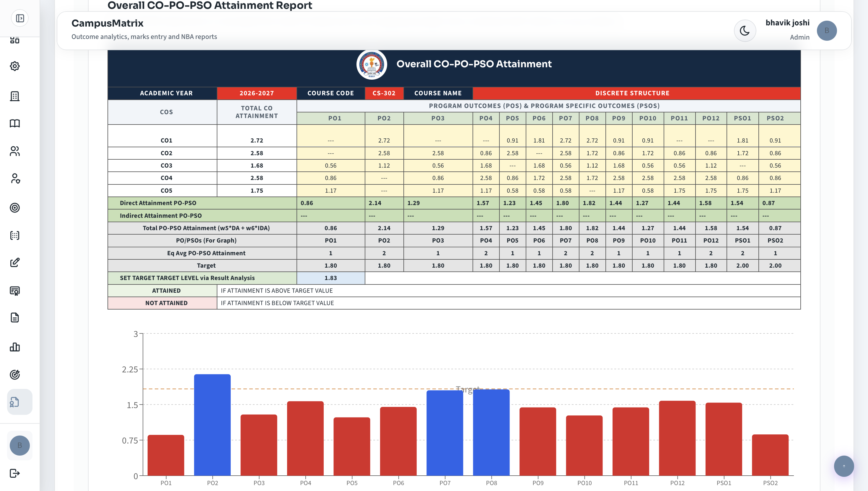Screen dimensions: 868x491
Task: Toggle dark mode with moon icon
Action: tap(745, 31)
